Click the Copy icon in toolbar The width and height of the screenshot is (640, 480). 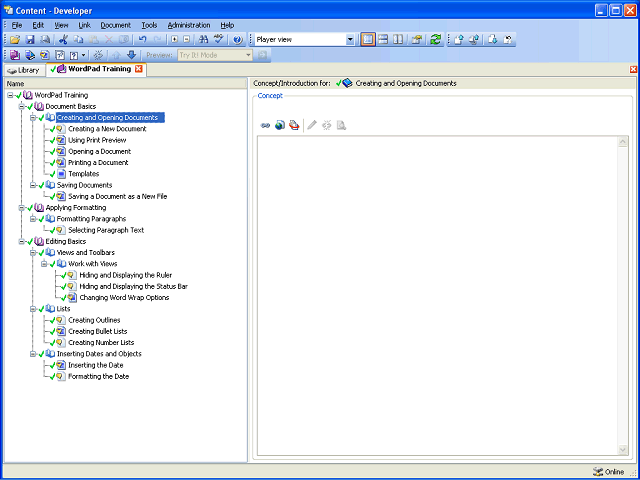(78, 40)
